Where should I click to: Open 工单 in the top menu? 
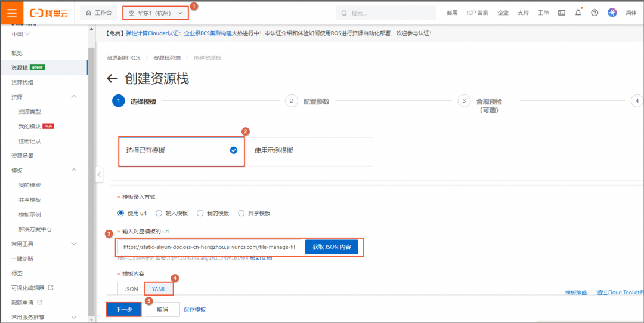coord(543,13)
